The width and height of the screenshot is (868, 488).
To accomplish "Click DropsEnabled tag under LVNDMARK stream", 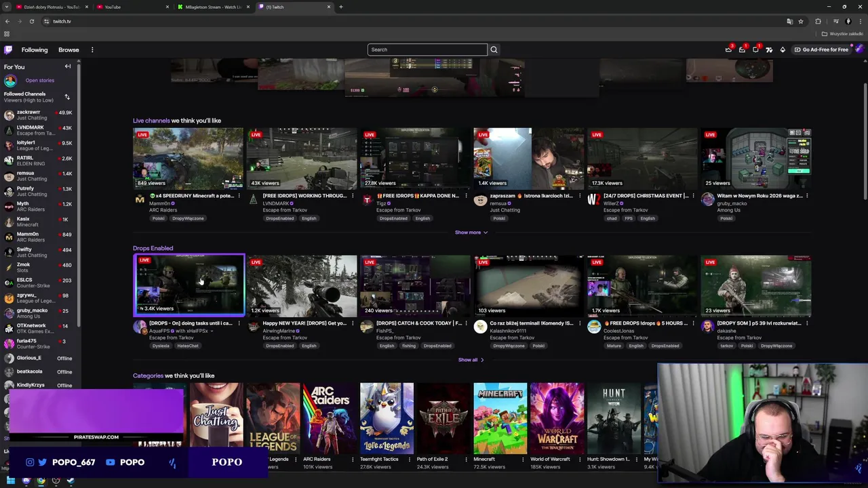I will click(279, 218).
